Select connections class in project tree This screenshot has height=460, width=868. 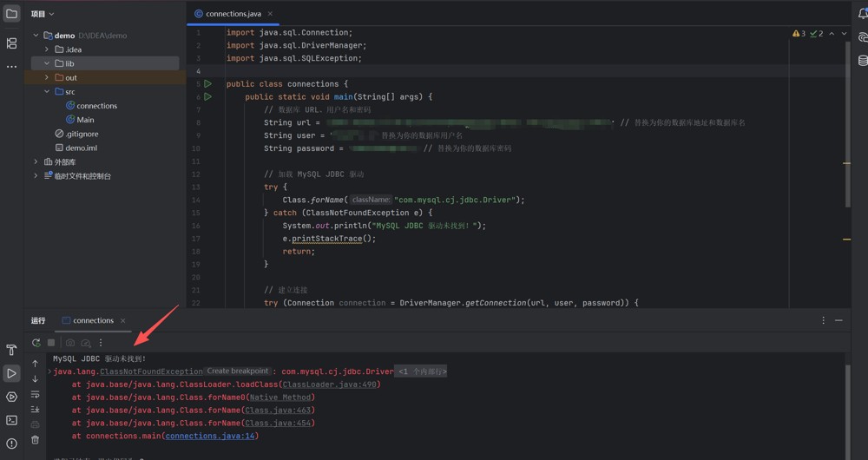pos(91,106)
